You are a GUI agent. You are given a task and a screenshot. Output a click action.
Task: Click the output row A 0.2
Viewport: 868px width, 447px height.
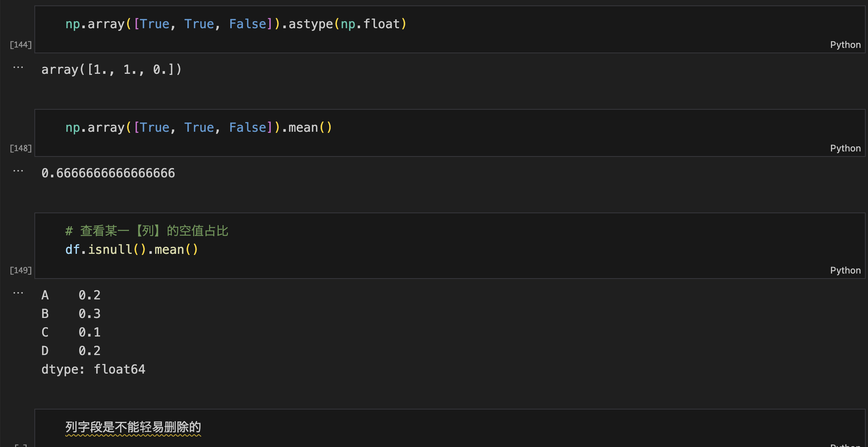click(x=71, y=295)
